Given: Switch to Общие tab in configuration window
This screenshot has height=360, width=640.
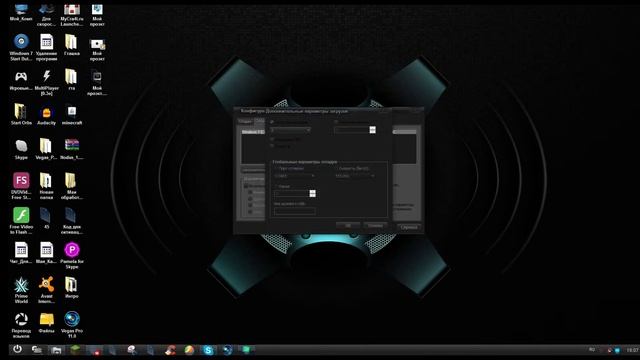Looking at the screenshot, I should tap(245, 121).
